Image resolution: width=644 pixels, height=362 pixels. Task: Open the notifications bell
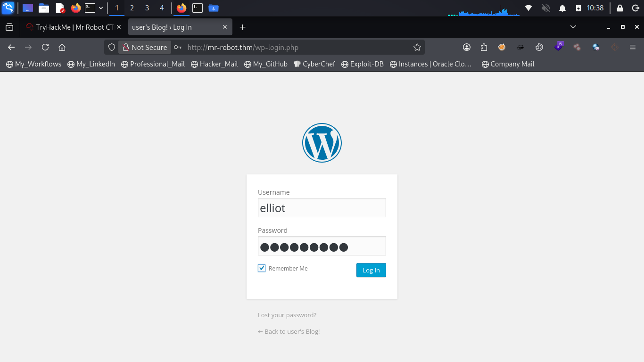point(562,8)
